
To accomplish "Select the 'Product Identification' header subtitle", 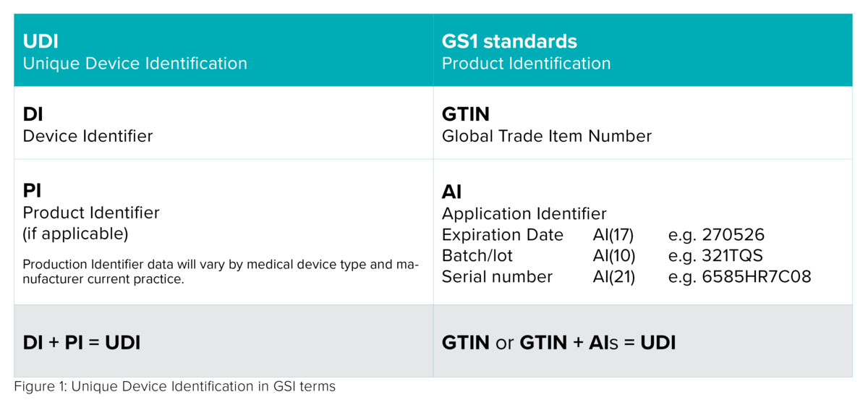I will coord(527,63).
